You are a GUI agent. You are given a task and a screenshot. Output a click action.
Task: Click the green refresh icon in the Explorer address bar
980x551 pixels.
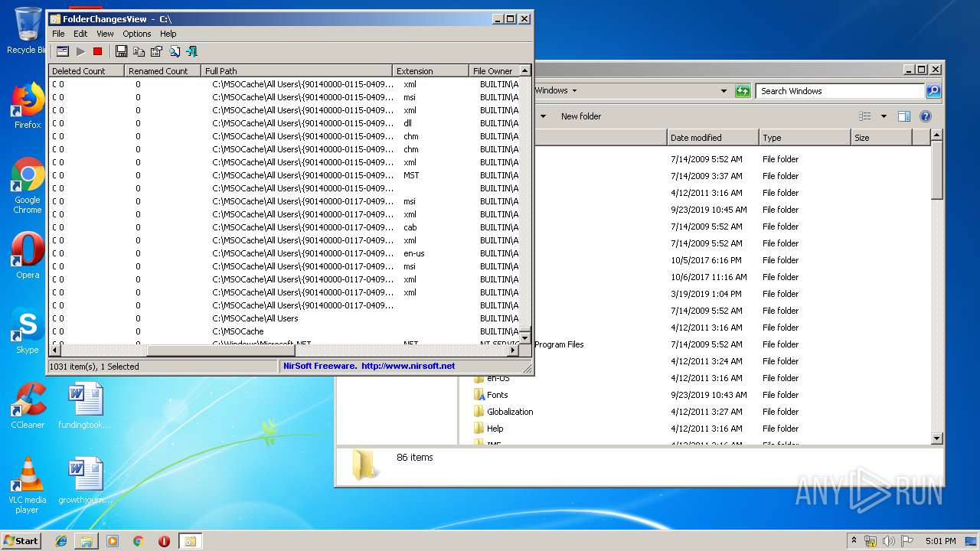pyautogui.click(x=743, y=91)
